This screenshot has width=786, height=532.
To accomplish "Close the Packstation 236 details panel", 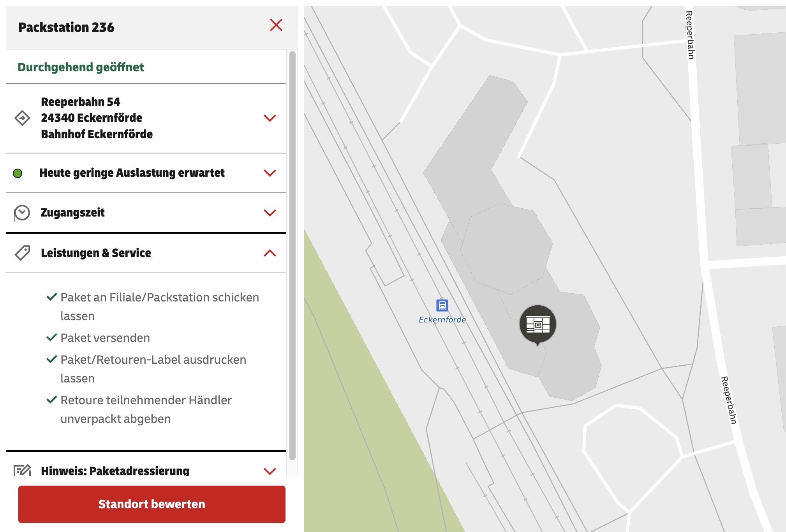I will (x=276, y=25).
